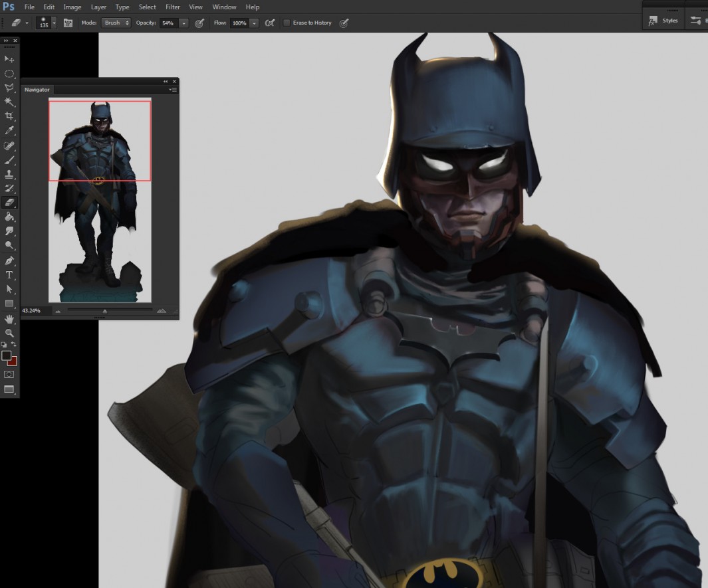Open the Select menu

(x=147, y=7)
